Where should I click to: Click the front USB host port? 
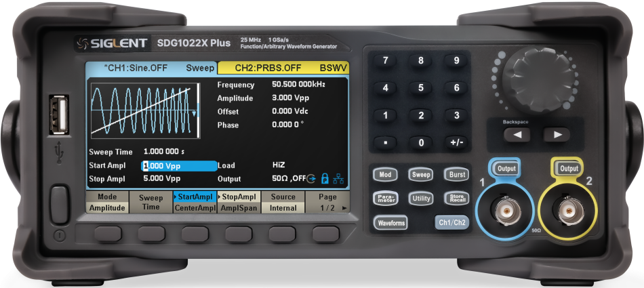coord(58,115)
